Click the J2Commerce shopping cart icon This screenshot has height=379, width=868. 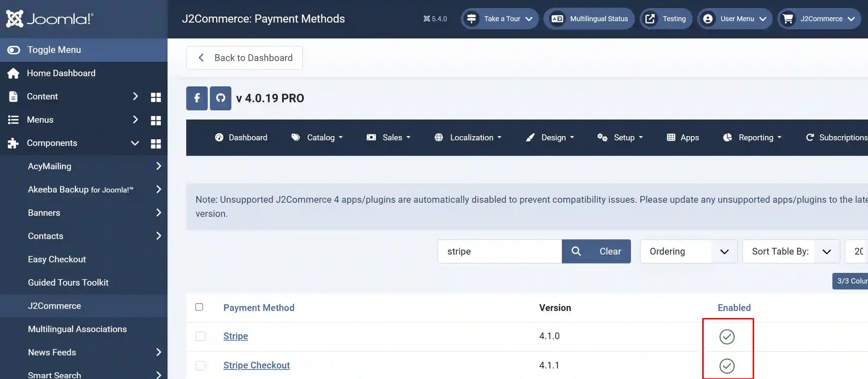pyautogui.click(x=788, y=19)
